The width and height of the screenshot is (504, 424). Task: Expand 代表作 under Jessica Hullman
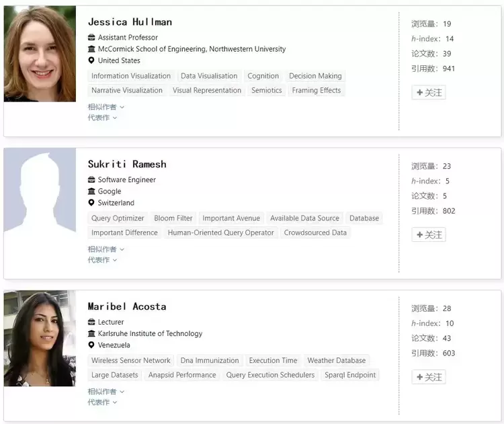pyautogui.click(x=102, y=118)
